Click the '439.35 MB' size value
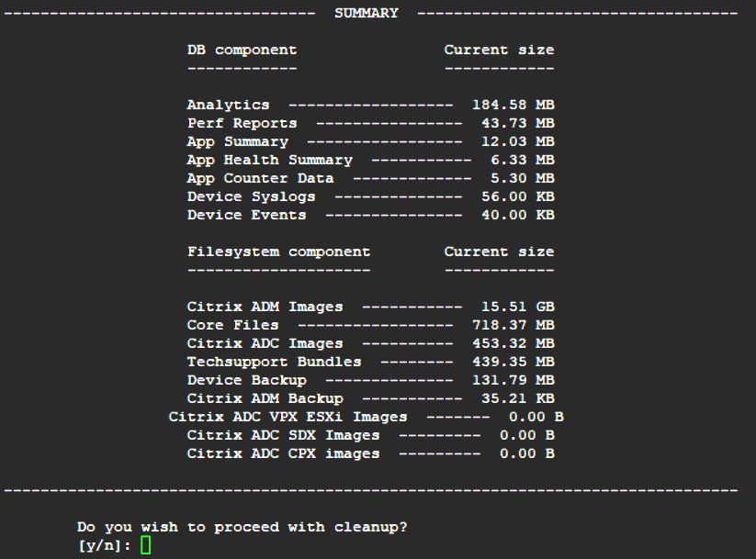This screenshot has width=756, height=559. click(513, 362)
